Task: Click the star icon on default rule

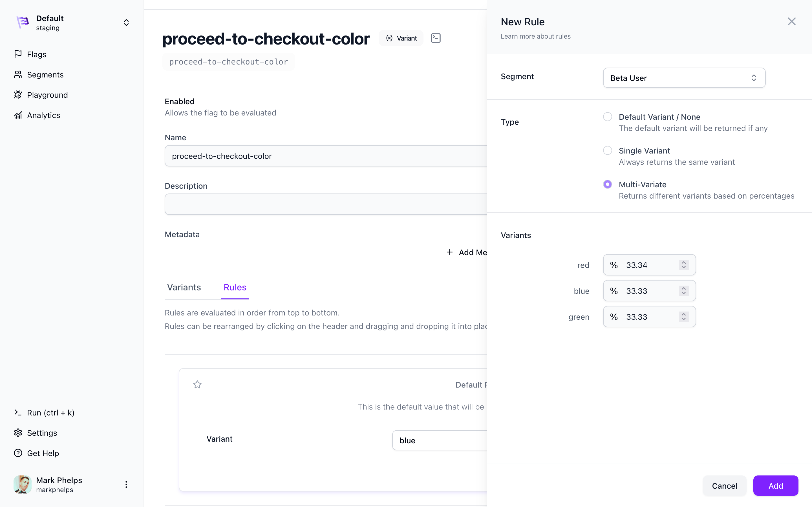Action: point(197,384)
